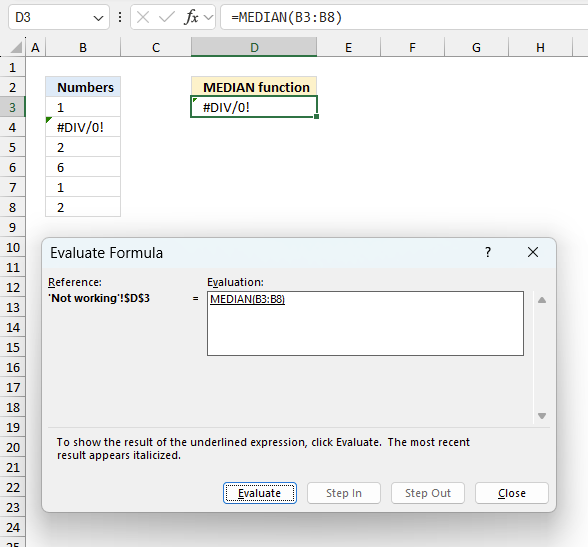The image size is (588, 547).
Task: Select column C header
Action: [x=156, y=48]
